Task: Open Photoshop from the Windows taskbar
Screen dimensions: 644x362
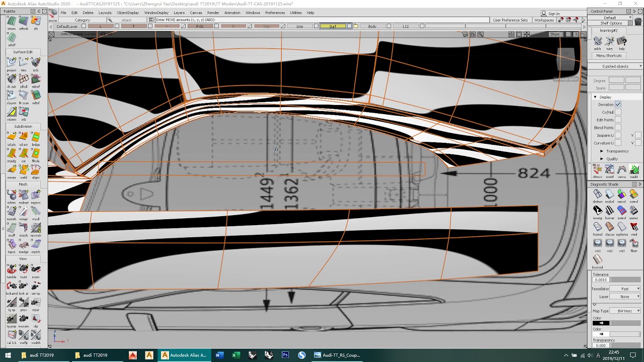Action: coord(285,355)
